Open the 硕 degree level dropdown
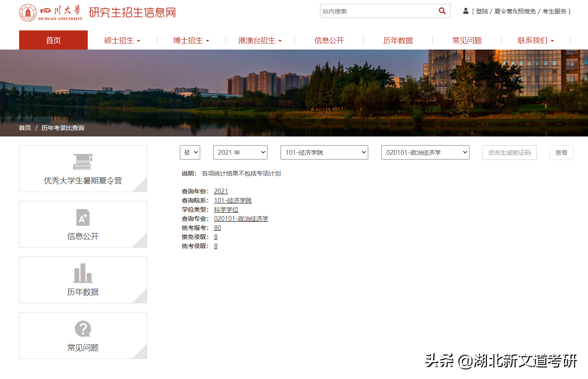Viewport: 588px width, 379px height. [x=190, y=152]
